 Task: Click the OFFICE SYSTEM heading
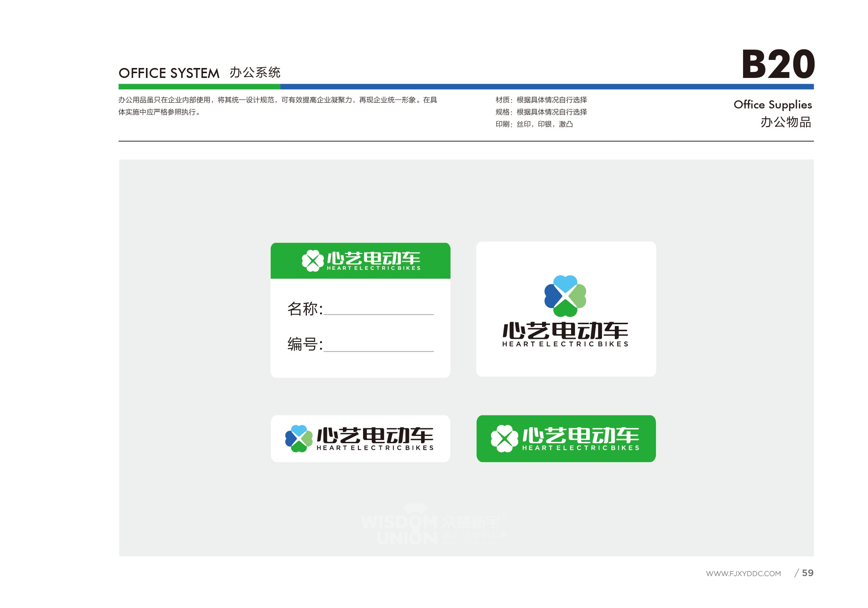169,73
